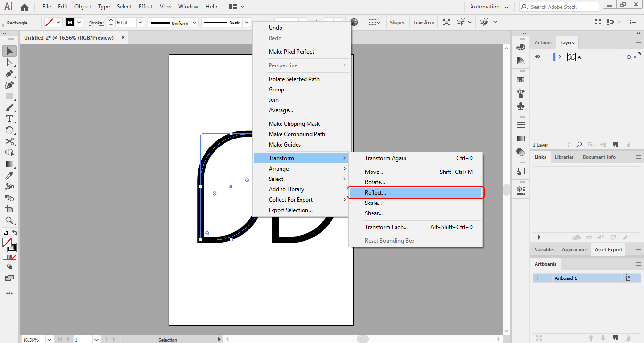
Task: Open the Effect menu
Action: (x=146, y=7)
